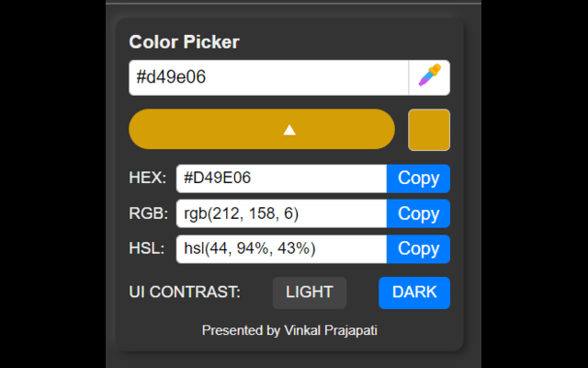
Task: Click the UI CONTRAST: label
Action: click(185, 293)
